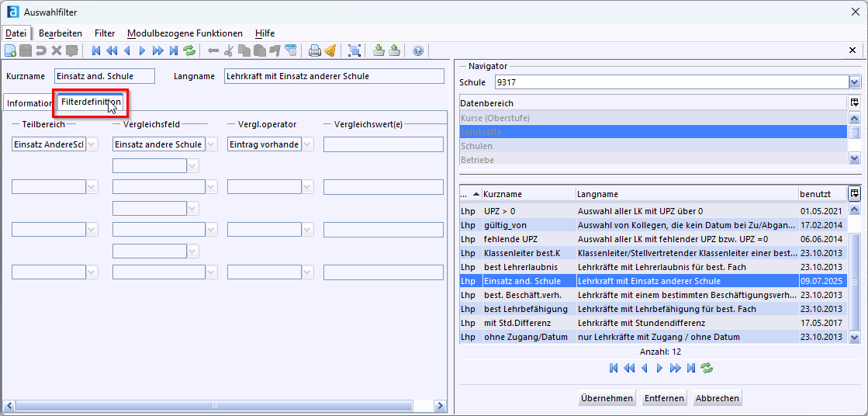Image resolution: width=868 pixels, height=416 pixels.
Task: Close the navigator panel with X
Action: click(x=852, y=50)
